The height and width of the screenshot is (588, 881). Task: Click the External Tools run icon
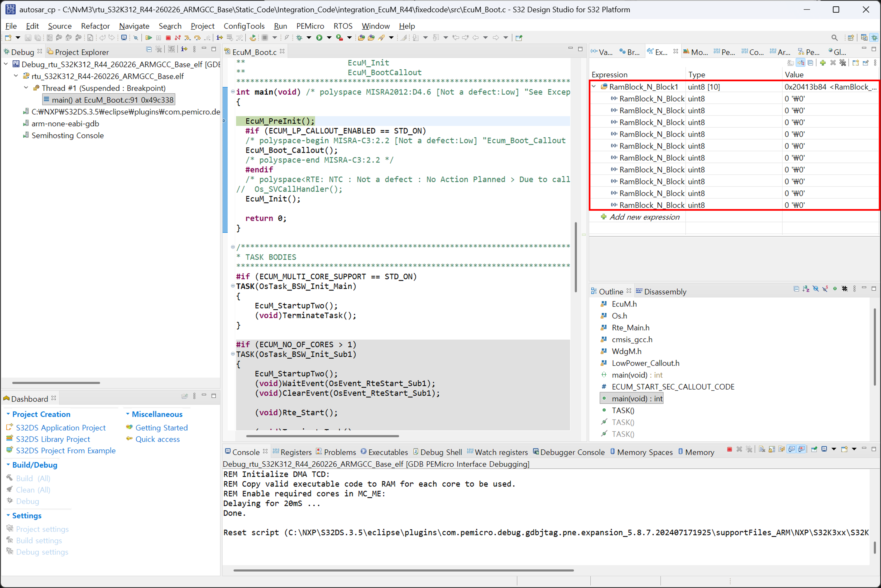(340, 38)
